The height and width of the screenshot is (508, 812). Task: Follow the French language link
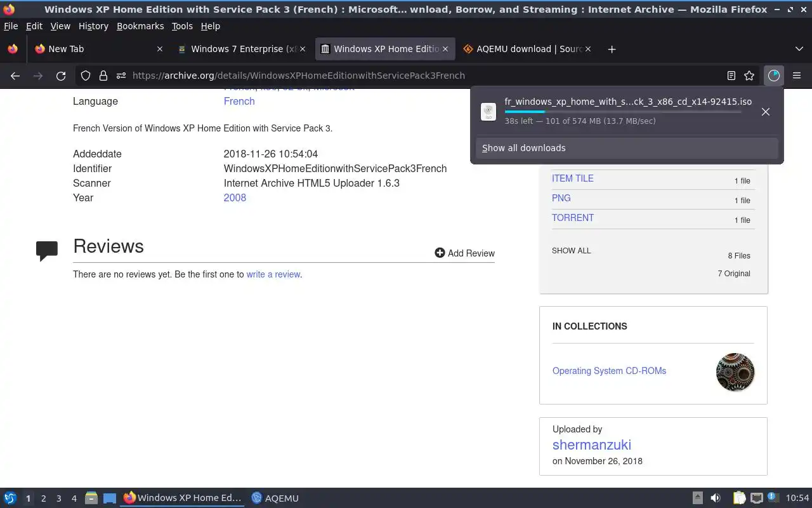[x=239, y=101]
